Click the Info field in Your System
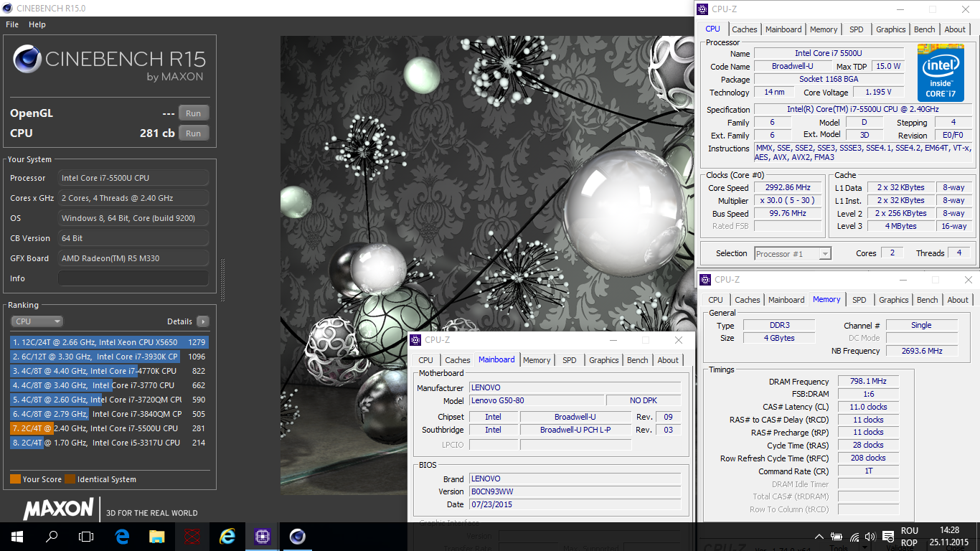980x551 pixels. [133, 278]
